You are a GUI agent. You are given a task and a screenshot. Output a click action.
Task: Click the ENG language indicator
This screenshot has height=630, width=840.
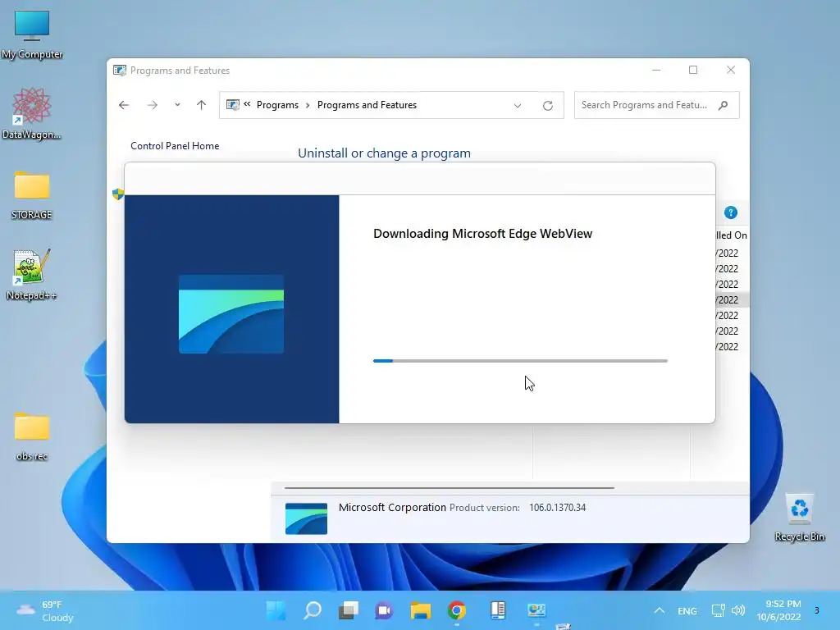click(x=687, y=610)
